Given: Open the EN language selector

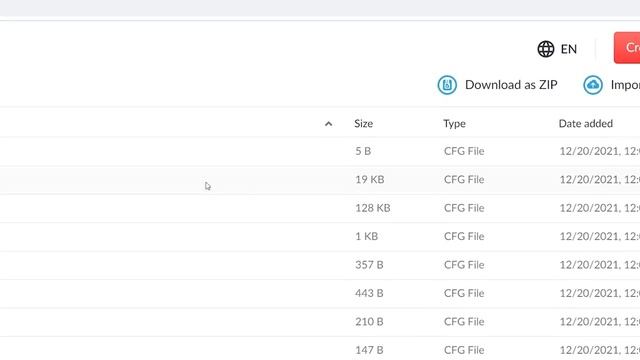Looking at the screenshot, I should [x=557, y=49].
